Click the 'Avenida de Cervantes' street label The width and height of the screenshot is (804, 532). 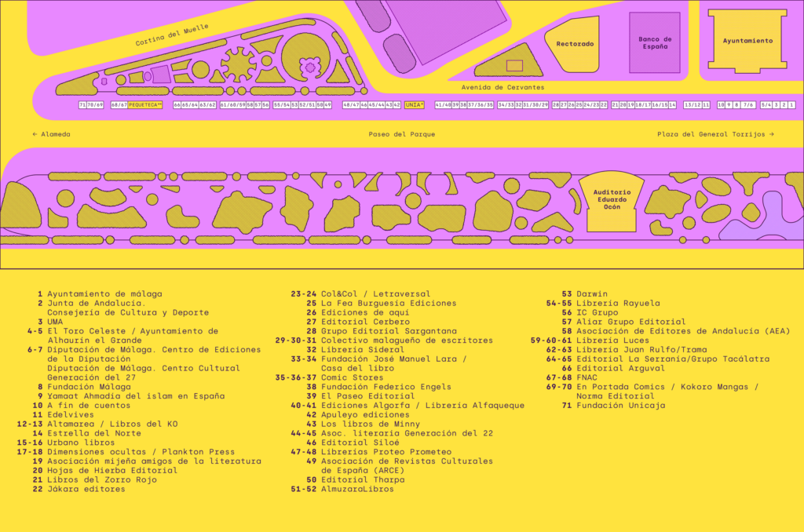click(x=502, y=88)
